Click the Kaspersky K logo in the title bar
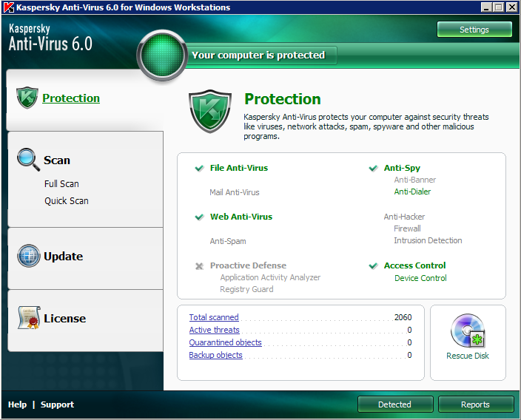This screenshot has height=420, width=521. pyautogui.click(x=9, y=7)
